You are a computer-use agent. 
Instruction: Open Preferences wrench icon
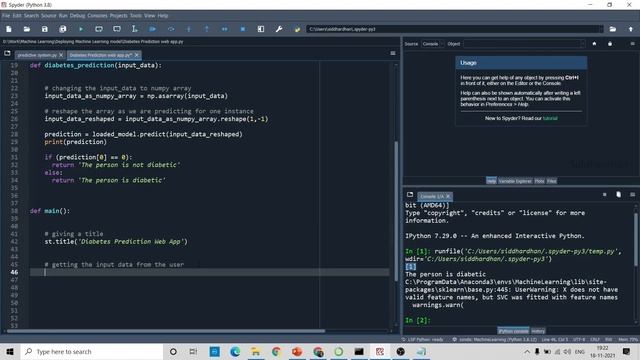pyautogui.click(x=279, y=29)
